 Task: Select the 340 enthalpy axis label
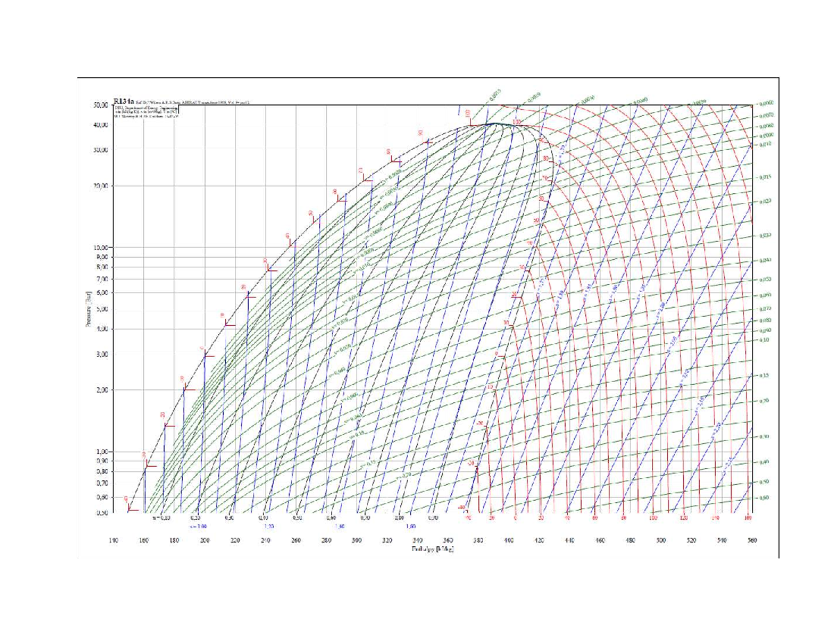coord(418,540)
